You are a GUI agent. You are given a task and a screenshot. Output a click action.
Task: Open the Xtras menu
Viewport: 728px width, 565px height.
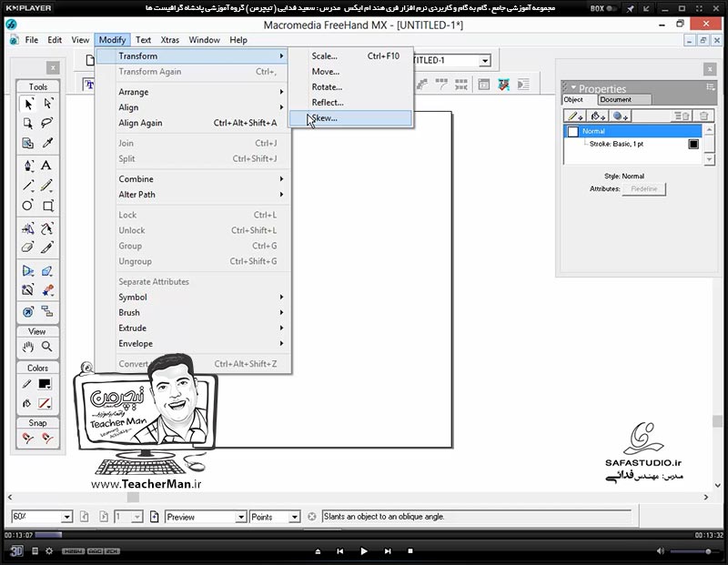click(169, 40)
